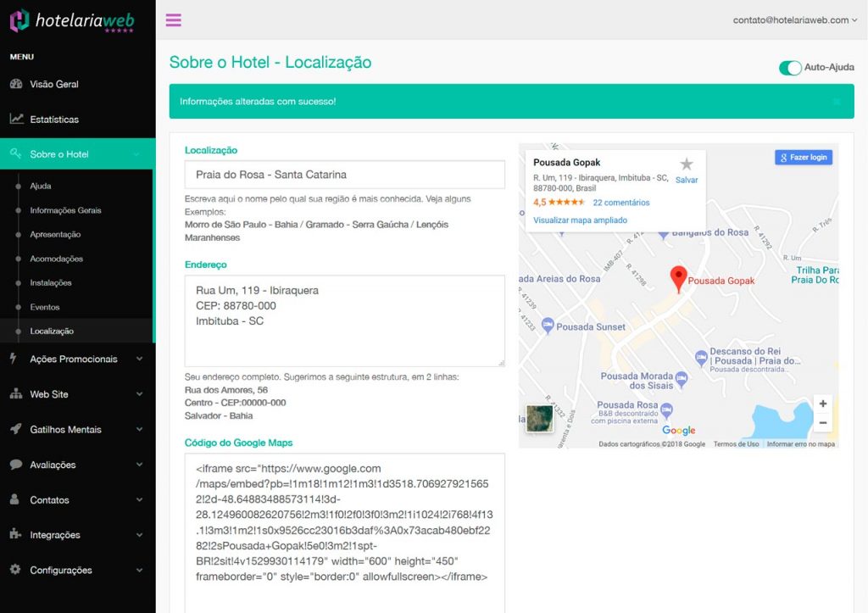Viewport: 868px width, 613px height.
Task: Dismiss the success alert with X
Action: [837, 102]
